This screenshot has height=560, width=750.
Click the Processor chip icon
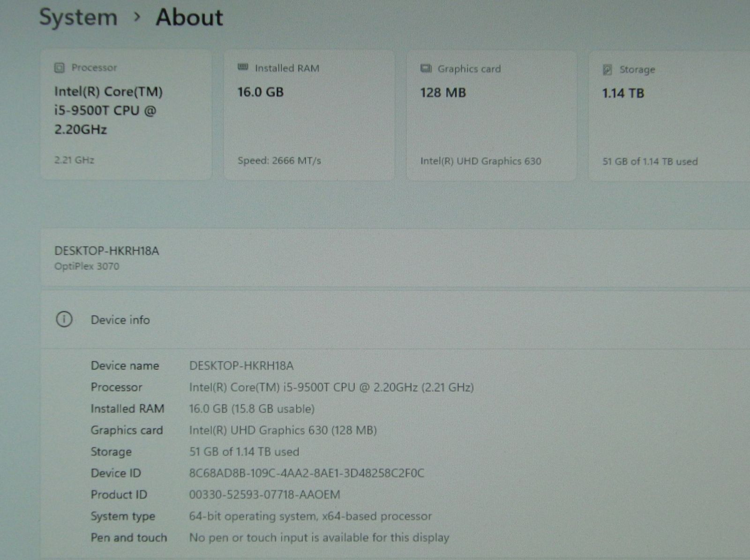pos(59,67)
